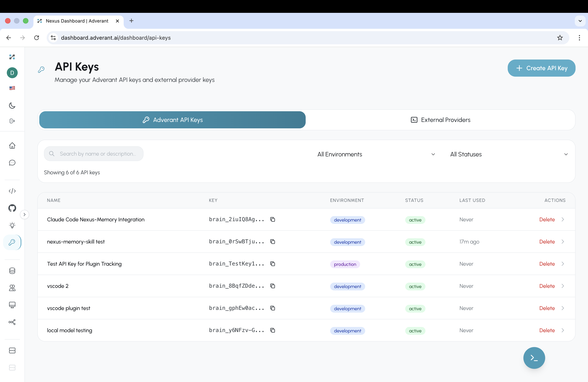Viewport: 588px width, 382px height.
Task: Open the All Environments dropdown
Action: (x=376, y=154)
